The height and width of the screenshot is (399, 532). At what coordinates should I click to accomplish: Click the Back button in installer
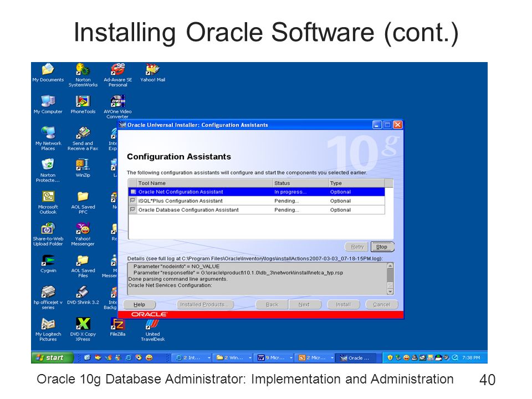(x=272, y=305)
